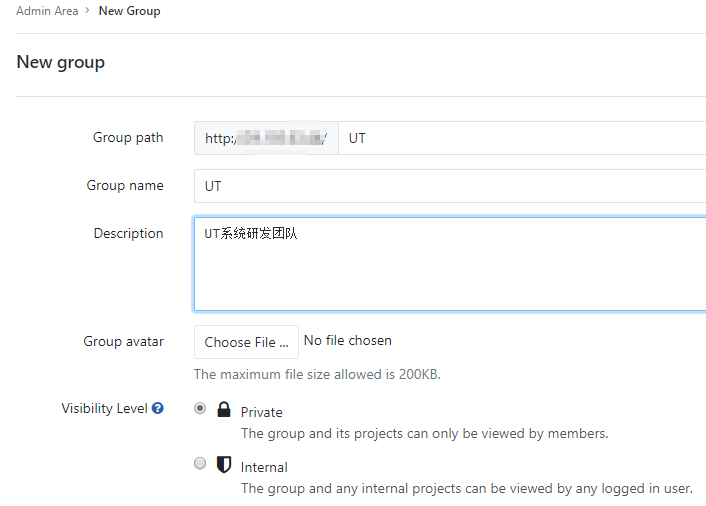The width and height of the screenshot is (706, 506).
Task: Click inside the Description text area
Action: click(450, 265)
